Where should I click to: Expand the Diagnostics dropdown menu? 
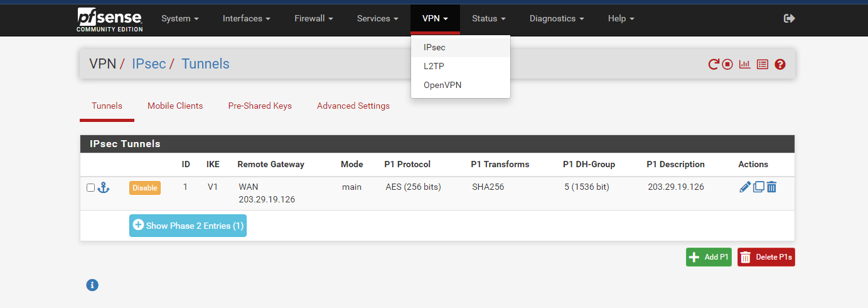pyautogui.click(x=557, y=19)
